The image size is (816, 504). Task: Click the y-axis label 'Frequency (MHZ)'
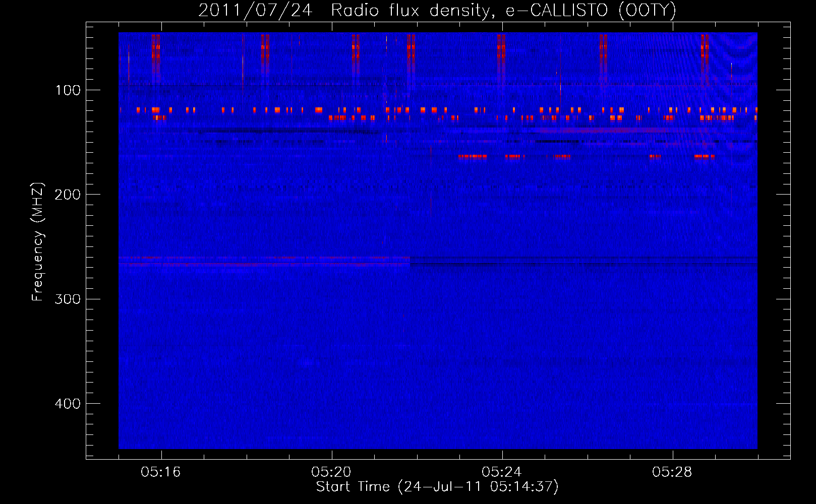coord(38,242)
